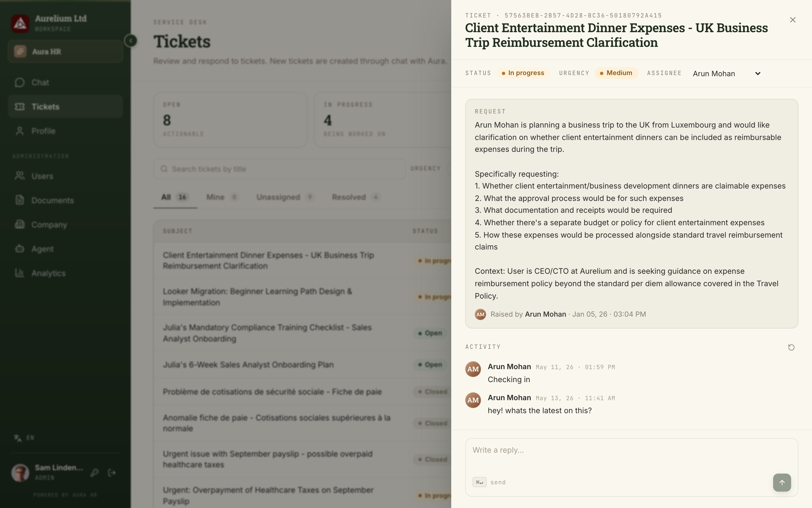Click the Chat speech bubble icon

(19, 82)
